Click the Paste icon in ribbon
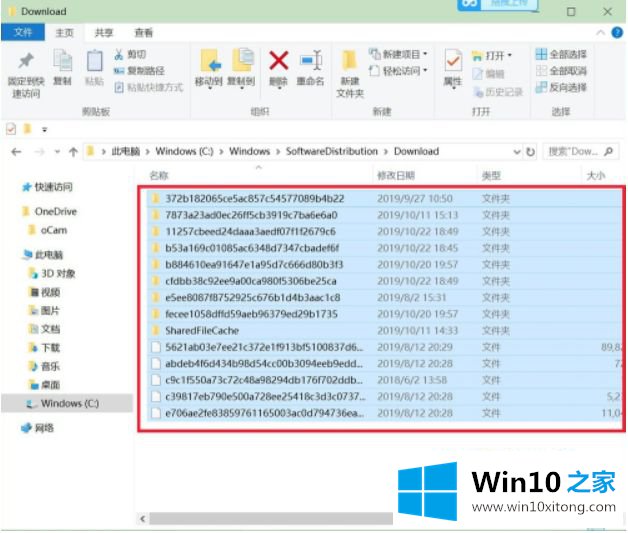This screenshot has height=533, width=628. [95, 61]
